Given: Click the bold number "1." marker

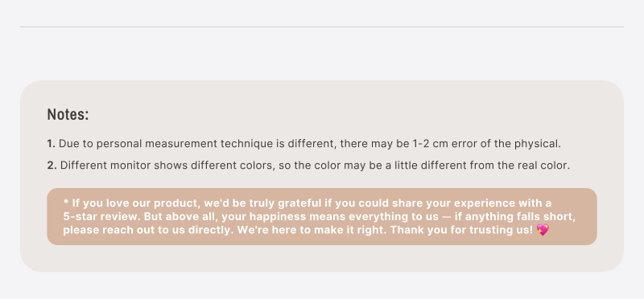Looking at the screenshot, I should pos(51,144).
